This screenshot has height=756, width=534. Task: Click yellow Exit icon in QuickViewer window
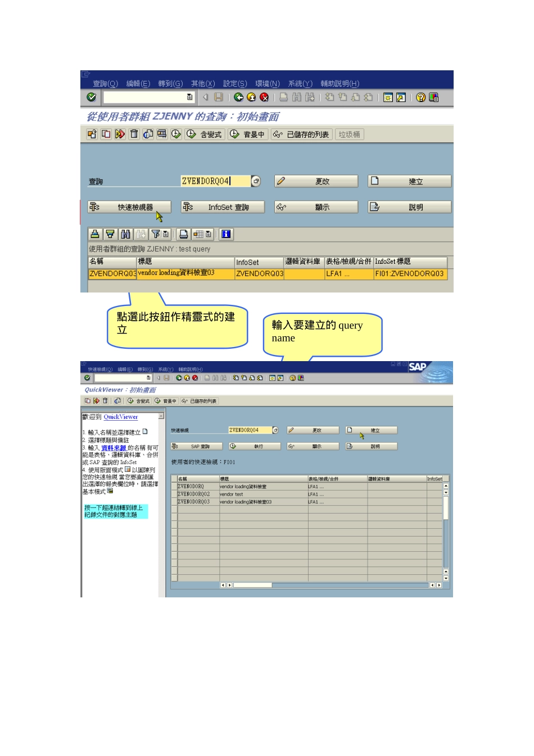[x=187, y=378]
